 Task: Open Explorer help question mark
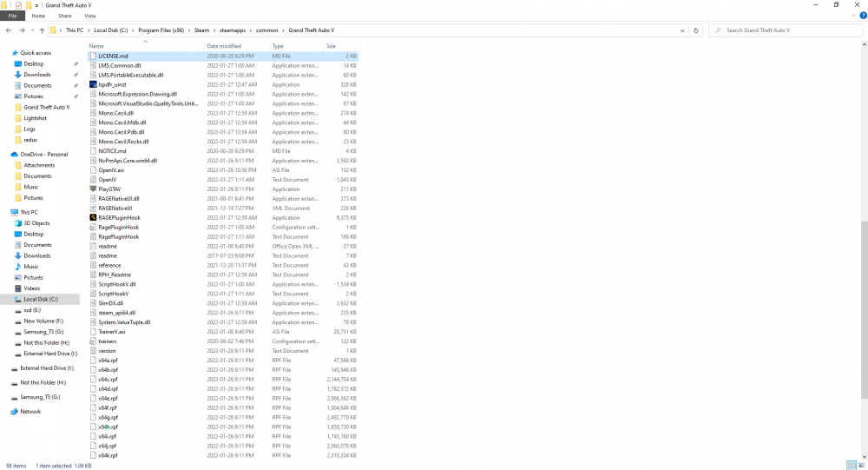pyautogui.click(x=863, y=16)
